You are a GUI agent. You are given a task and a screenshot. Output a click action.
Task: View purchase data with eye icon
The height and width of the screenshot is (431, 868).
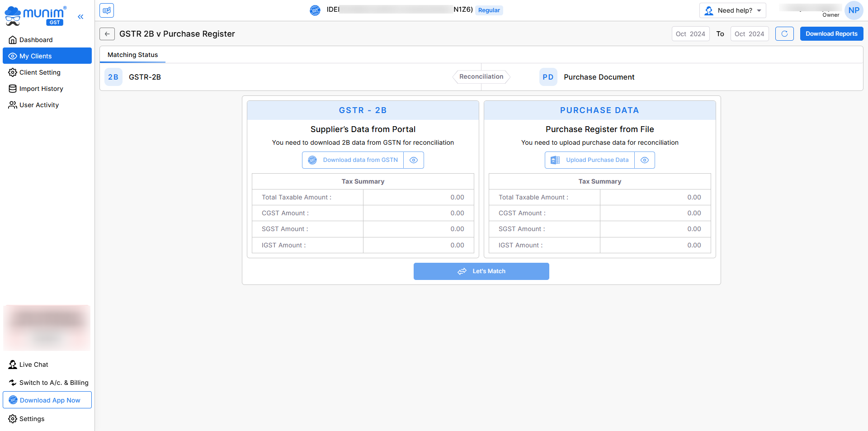[x=645, y=160]
